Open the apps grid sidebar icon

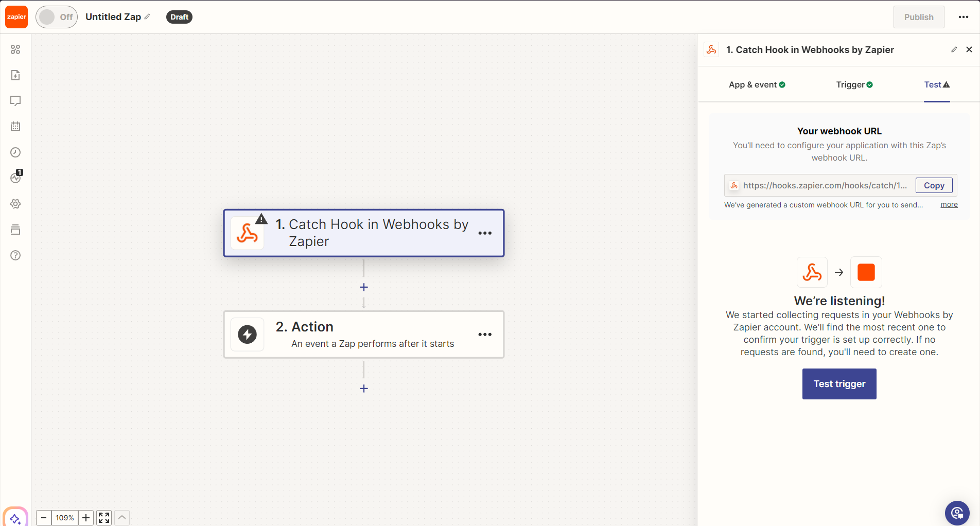click(x=15, y=49)
